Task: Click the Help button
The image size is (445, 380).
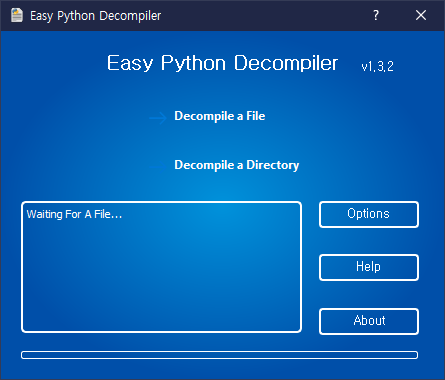Action: 369,267
